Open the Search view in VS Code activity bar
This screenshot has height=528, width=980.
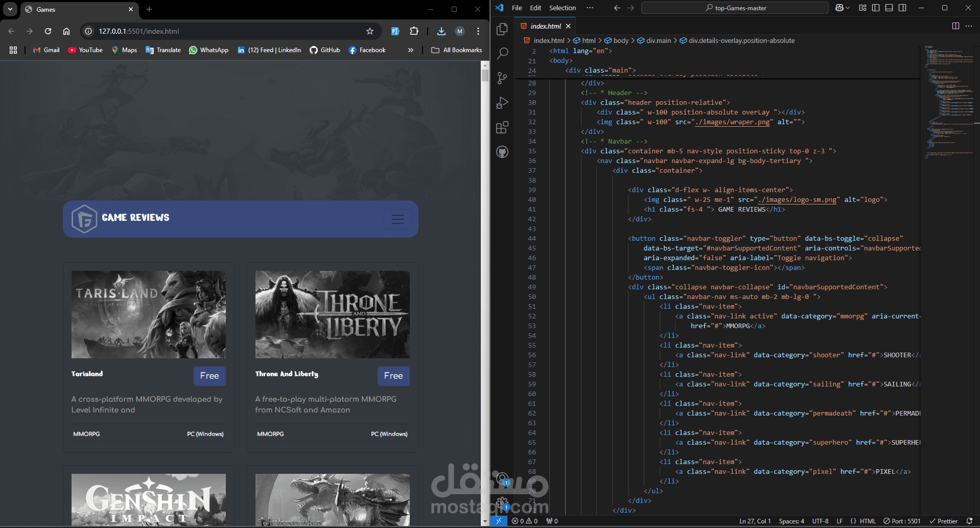pyautogui.click(x=502, y=53)
